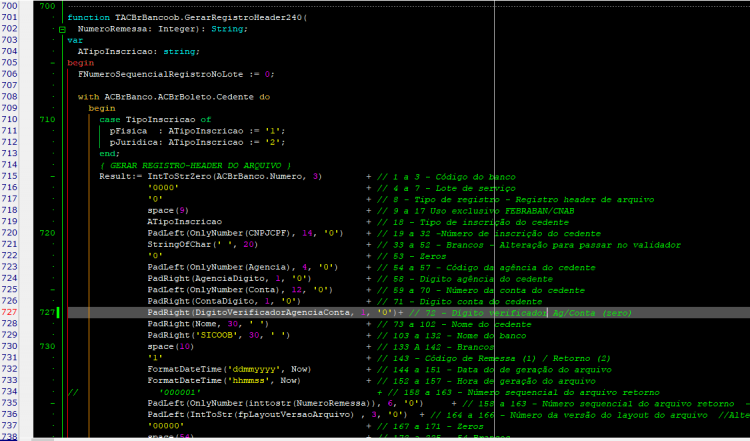Click the '00000' string literal
Screen dimensions: 750x441
[x=165, y=427]
